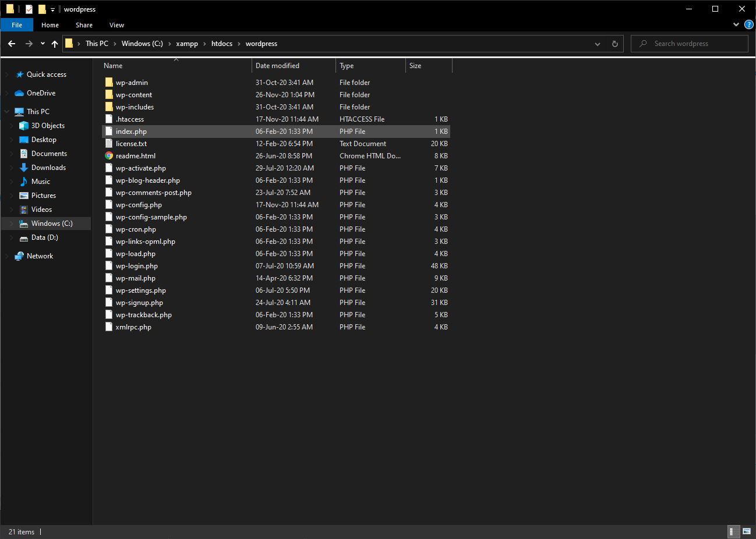The height and width of the screenshot is (539, 756).
Task: Sort files by the Name column header
Action: point(176,66)
